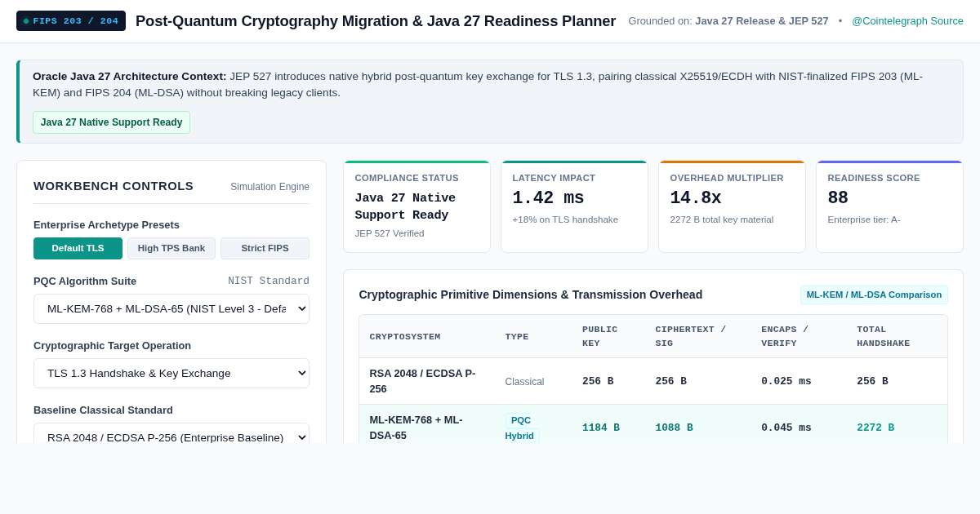This screenshot has height=514, width=980.
Task: Select the Strict FIPS preset
Action: (265, 248)
